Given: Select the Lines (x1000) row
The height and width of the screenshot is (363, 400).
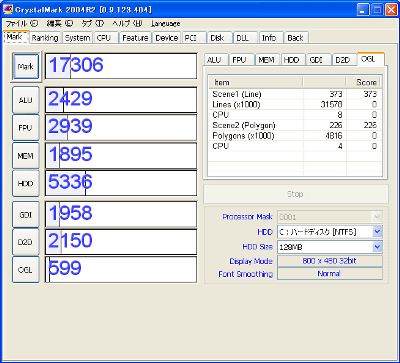Looking at the screenshot, I should 295,105.
